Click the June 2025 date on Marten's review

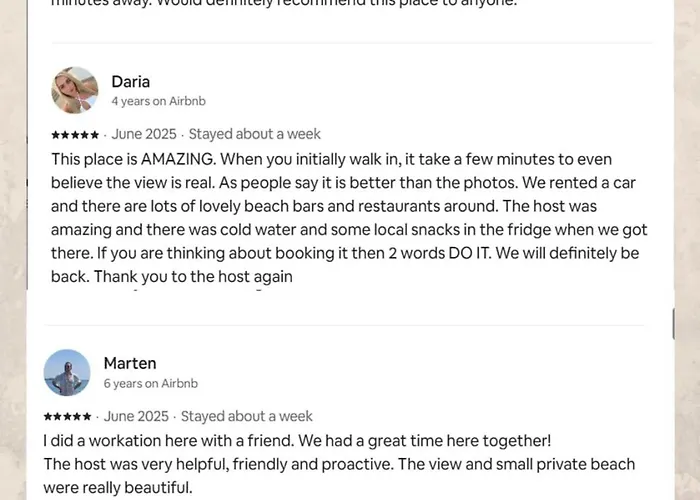pyautogui.click(x=136, y=416)
